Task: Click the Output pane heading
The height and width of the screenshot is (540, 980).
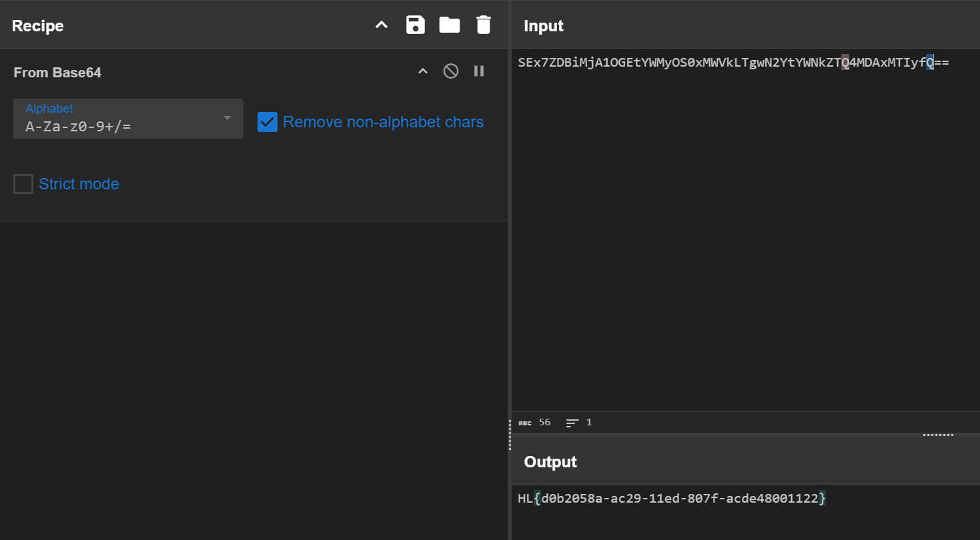Action: tap(550, 462)
